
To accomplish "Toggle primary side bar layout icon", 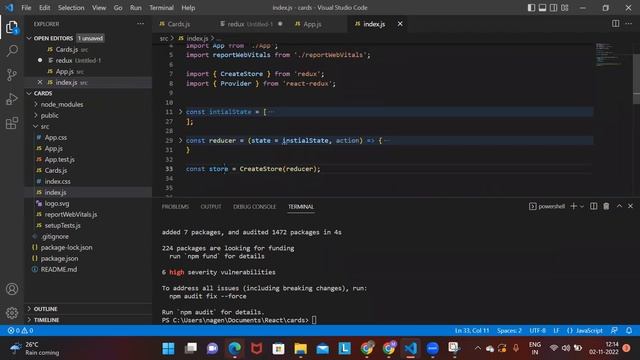I will 531,8.
